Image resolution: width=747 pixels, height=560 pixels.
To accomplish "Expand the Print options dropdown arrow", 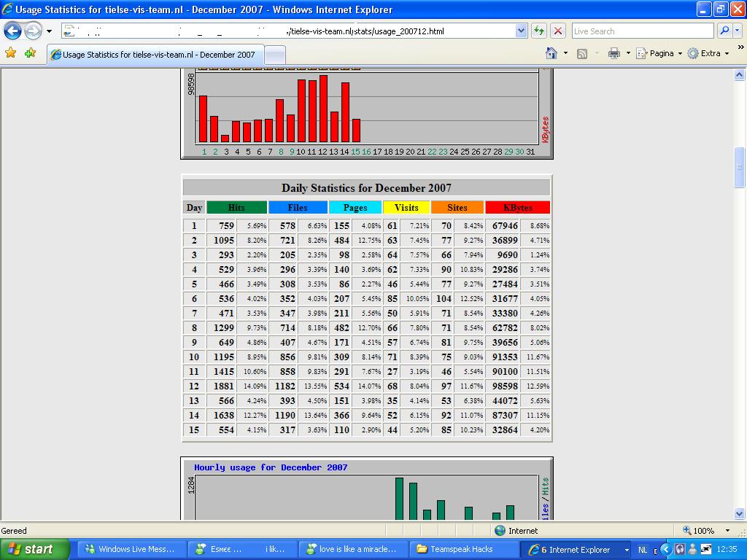I will click(x=628, y=53).
